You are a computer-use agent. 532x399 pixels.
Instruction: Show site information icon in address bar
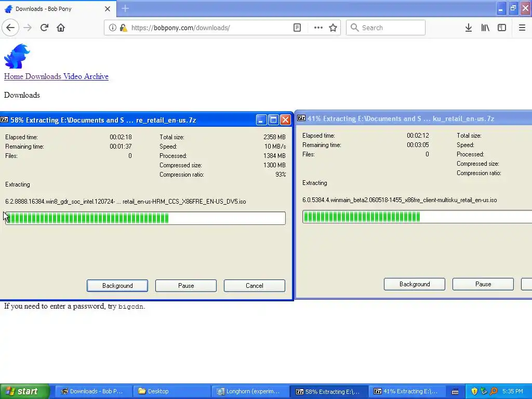click(112, 28)
